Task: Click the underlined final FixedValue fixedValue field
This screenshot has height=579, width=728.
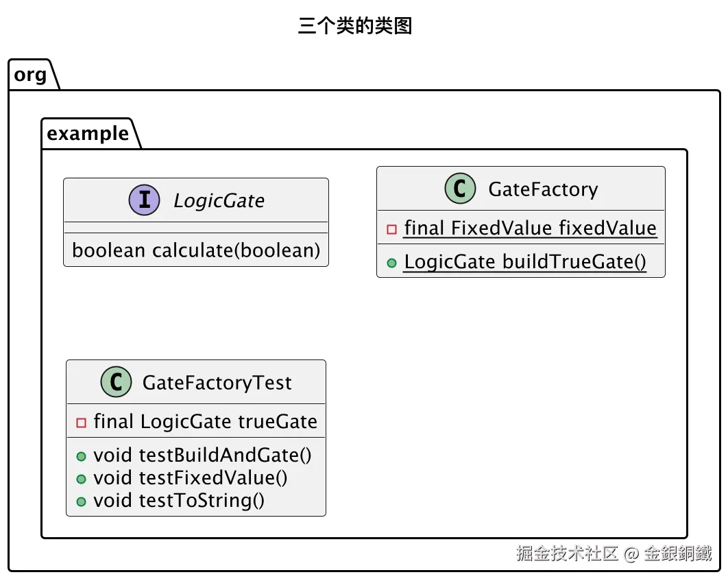Action: coord(530,228)
